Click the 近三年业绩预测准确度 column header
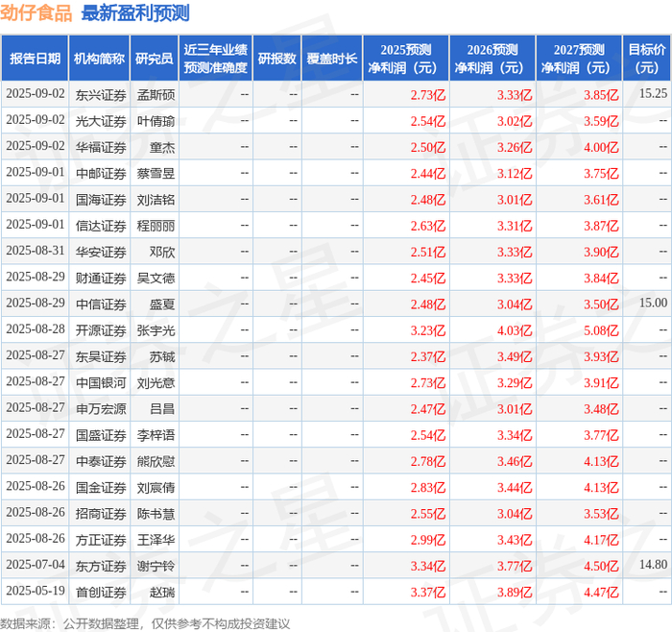The image size is (672, 632). click(216, 59)
